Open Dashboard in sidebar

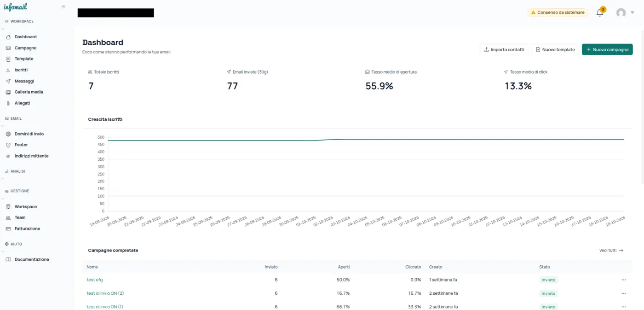pos(25,37)
